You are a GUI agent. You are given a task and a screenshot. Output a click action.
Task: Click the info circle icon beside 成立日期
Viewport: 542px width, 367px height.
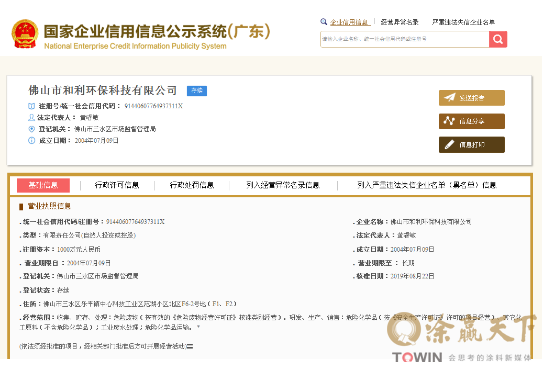(x=31, y=140)
